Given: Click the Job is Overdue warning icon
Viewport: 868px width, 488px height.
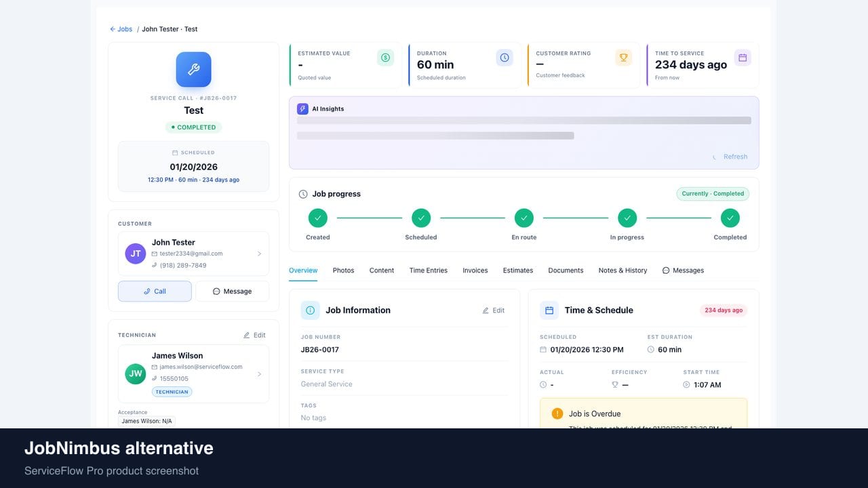Looking at the screenshot, I should point(557,413).
